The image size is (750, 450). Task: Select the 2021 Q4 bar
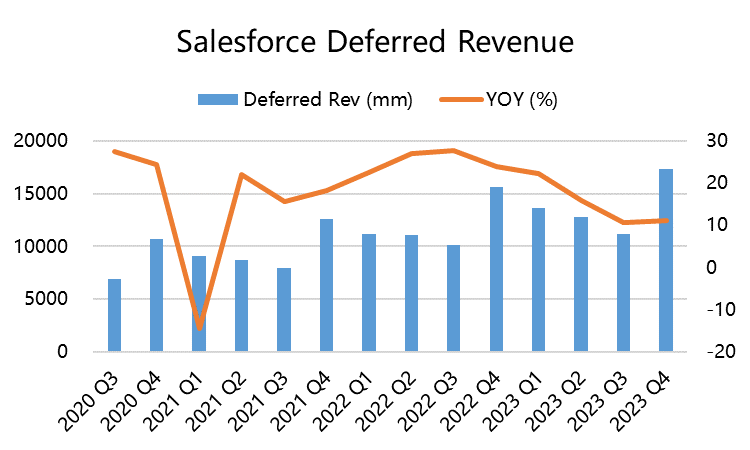tap(326, 285)
